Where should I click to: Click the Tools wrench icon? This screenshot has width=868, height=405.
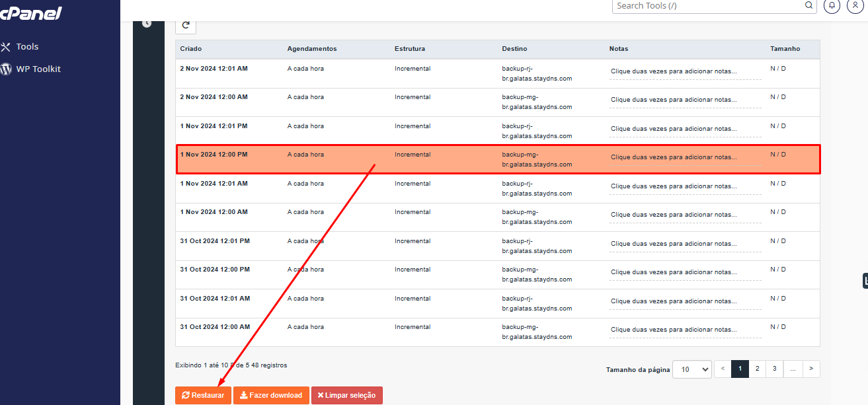point(6,47)
